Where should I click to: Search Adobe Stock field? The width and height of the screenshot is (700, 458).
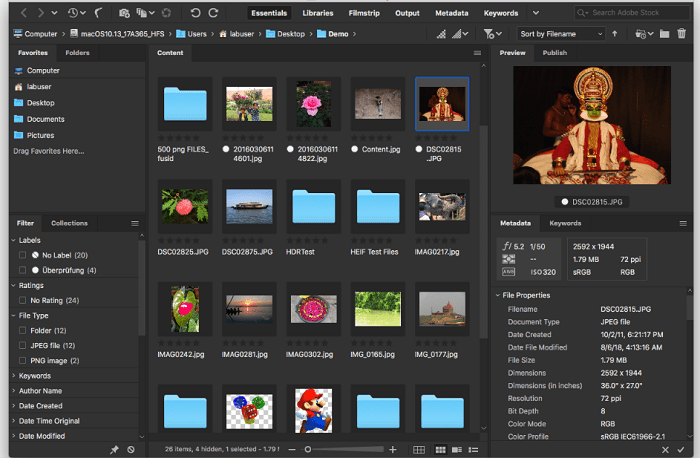pos(632,13)
